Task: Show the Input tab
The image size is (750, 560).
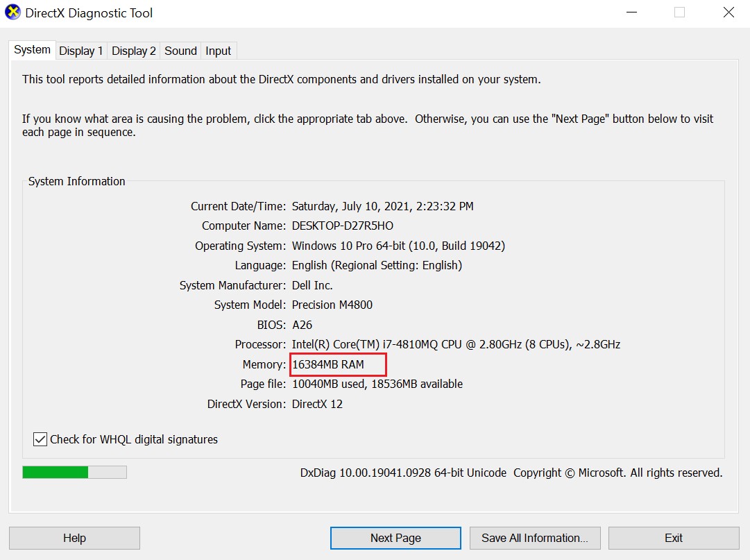Action: point(218,51)
